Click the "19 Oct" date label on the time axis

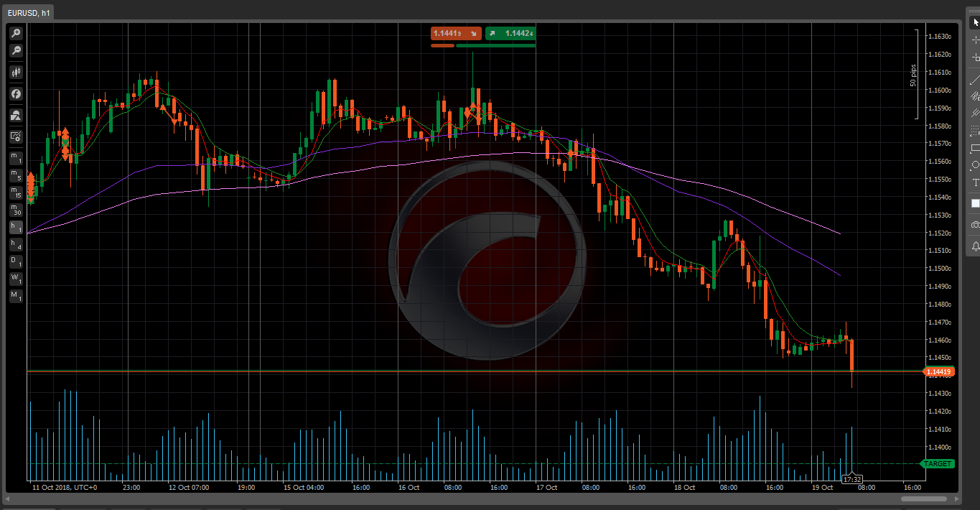coord(821,487)
